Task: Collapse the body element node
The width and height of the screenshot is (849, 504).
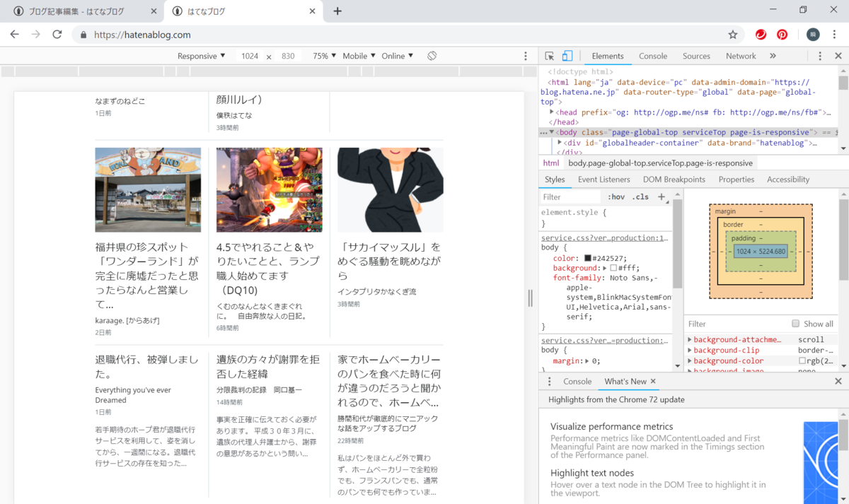Action: pos(552,132)
